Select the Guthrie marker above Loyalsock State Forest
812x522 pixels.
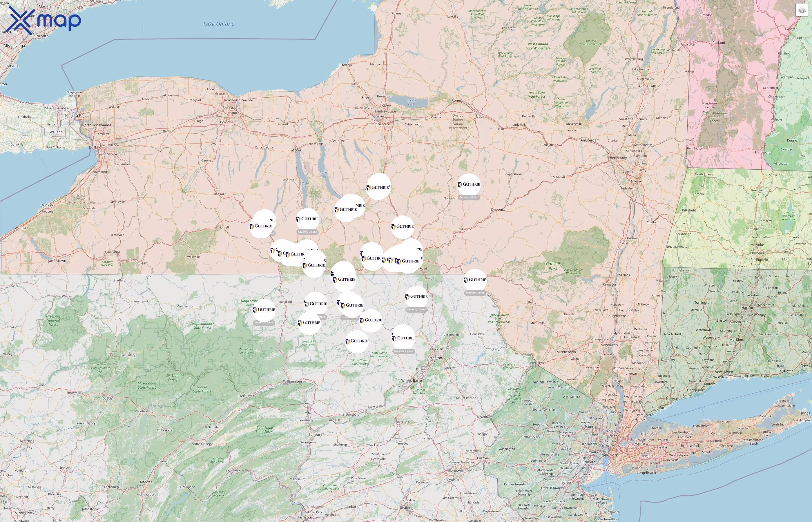click(309, 323)
